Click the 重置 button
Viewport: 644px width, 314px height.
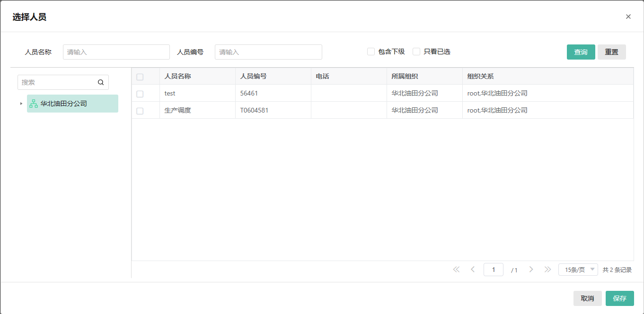tap(611, 52)
